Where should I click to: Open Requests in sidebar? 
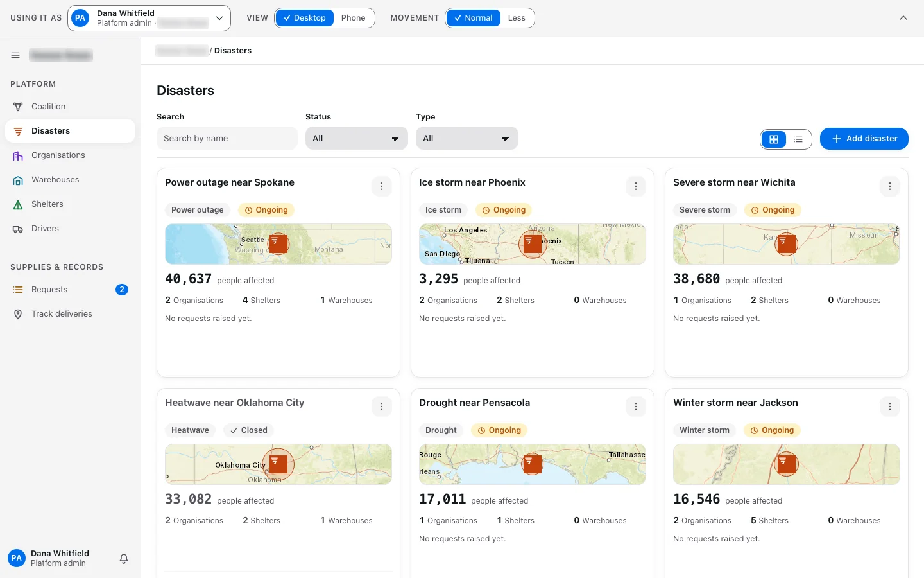click(x=70, y=290)
